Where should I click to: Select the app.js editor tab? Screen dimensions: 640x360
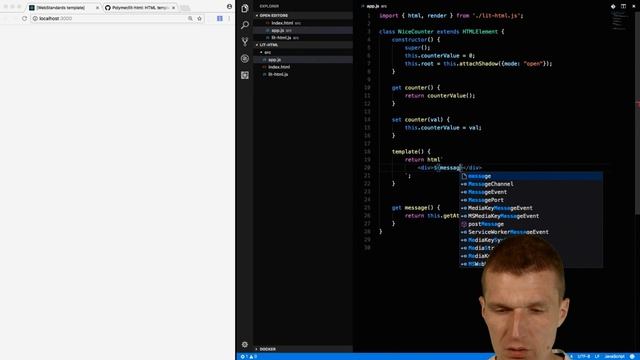[374, 7]
